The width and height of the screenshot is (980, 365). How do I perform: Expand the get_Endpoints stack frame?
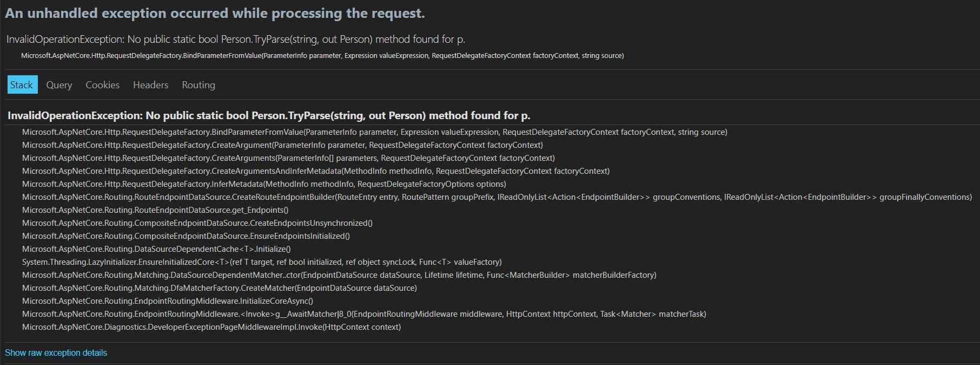click(x=155, y=210)
